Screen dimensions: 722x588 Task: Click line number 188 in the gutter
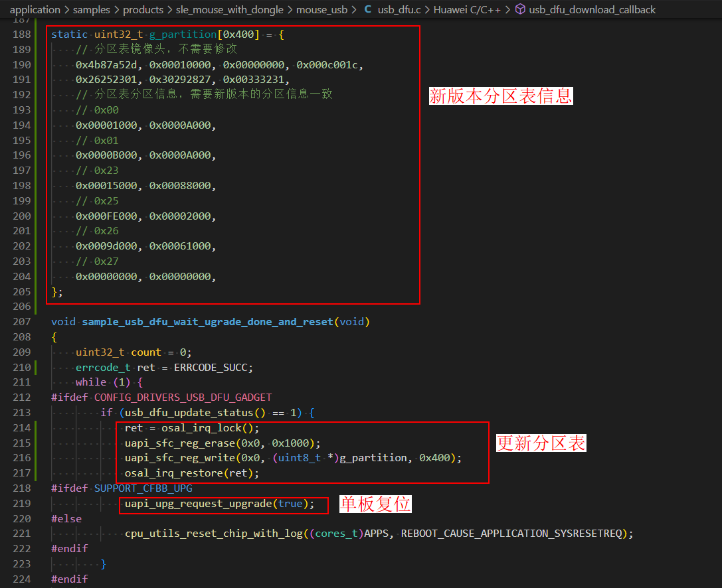click(22, 34)
